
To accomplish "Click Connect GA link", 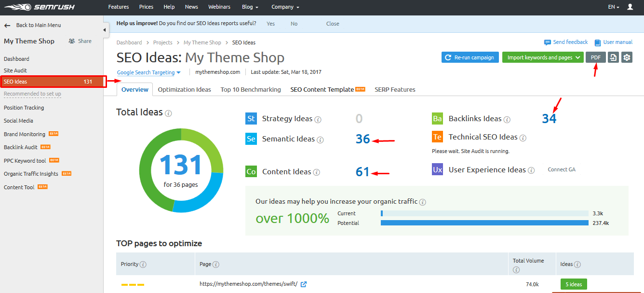I will (x=562, y=169).
